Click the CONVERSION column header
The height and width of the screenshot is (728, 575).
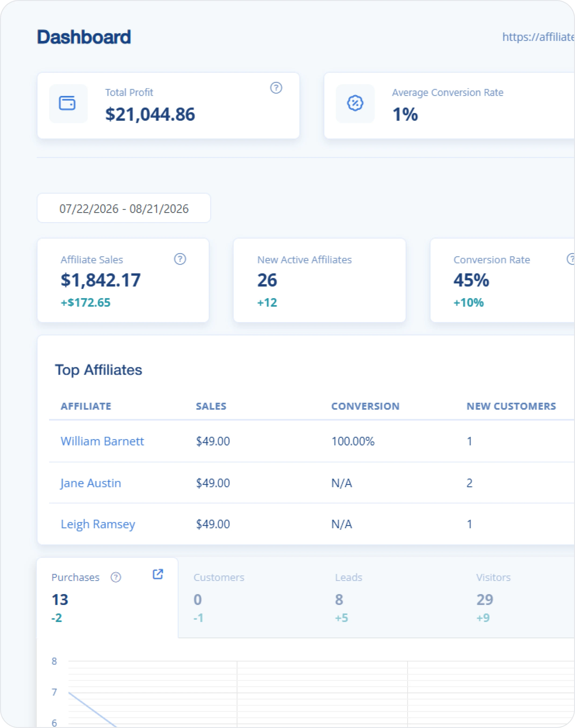tap(365, 406)
